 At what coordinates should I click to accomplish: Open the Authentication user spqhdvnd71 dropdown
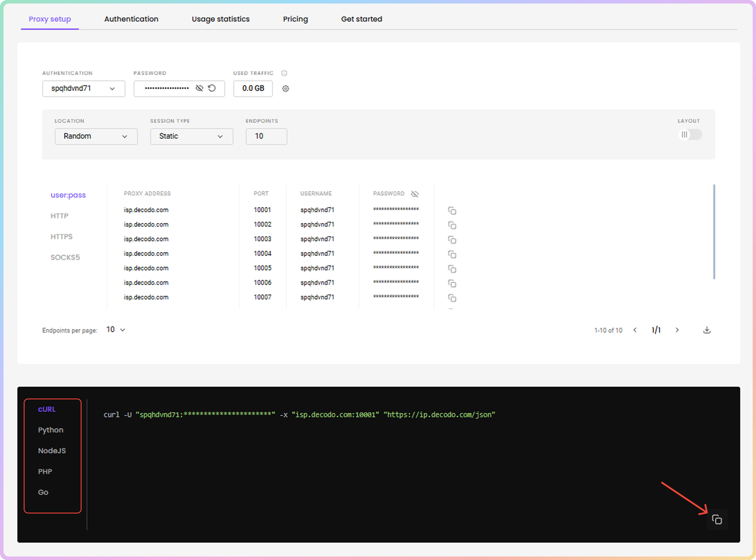coord(83,88)
